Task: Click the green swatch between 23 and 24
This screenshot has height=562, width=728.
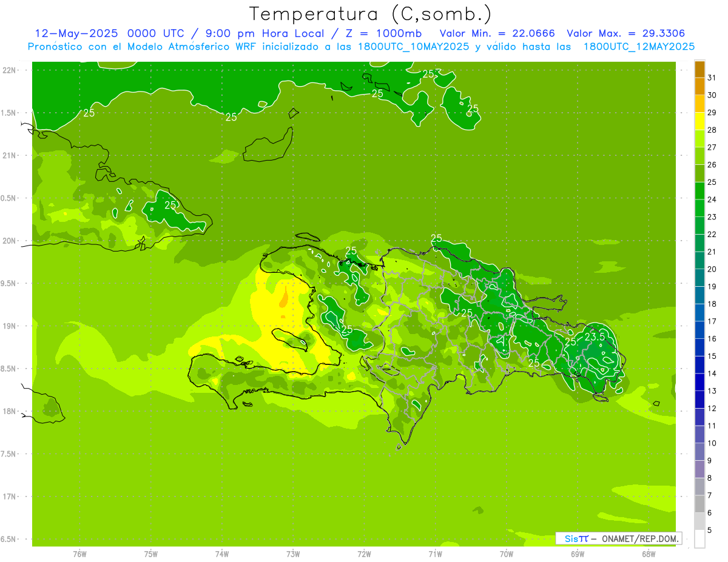Action: click(x=699, y=208)
